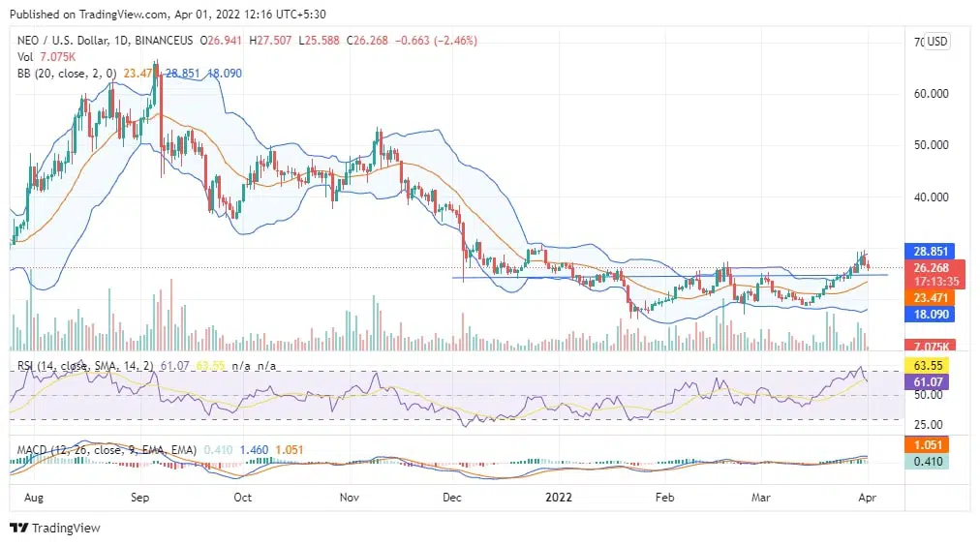The image size is (980, 545).
Task: Click the Published on TradingView.com header text
Action: point(105,15)
